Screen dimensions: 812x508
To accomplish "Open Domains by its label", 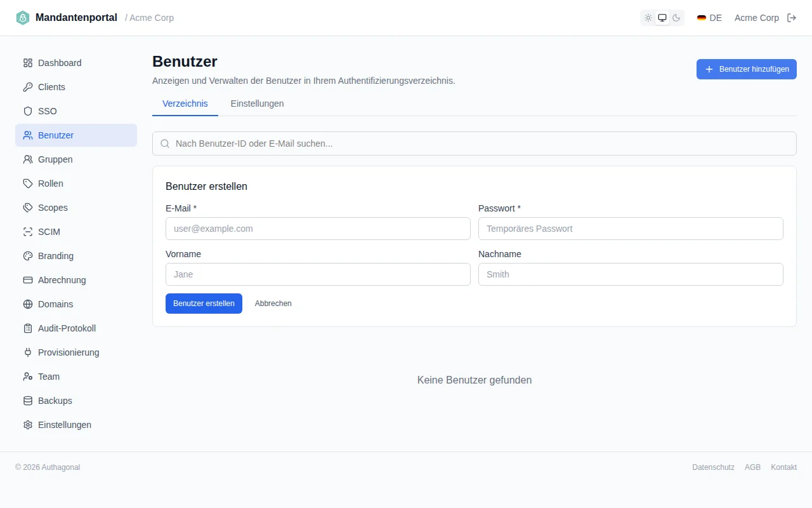I will click(55, 304).
